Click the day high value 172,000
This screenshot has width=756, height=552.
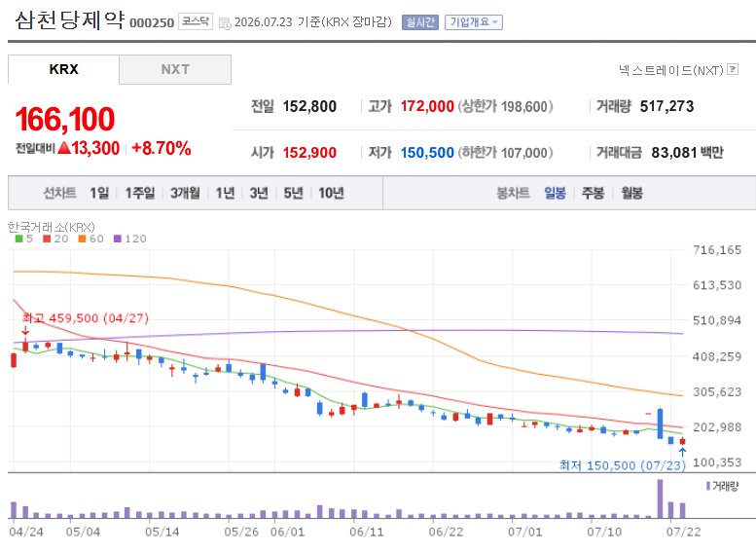tap(427, 106)
